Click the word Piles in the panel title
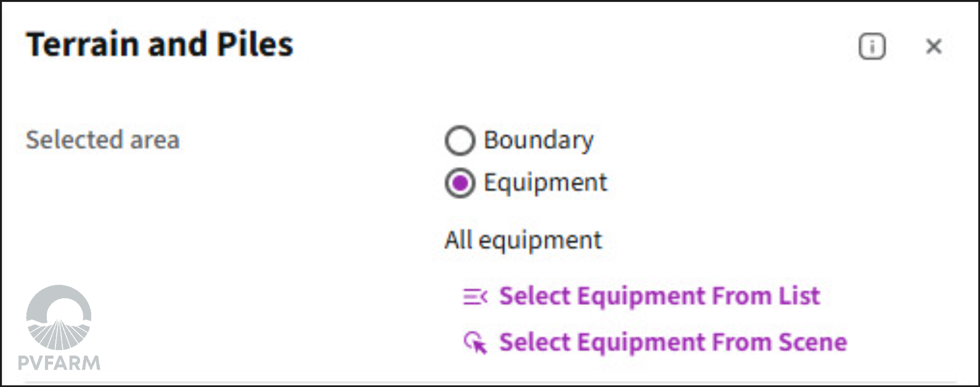980x387 pixels. 254,45
